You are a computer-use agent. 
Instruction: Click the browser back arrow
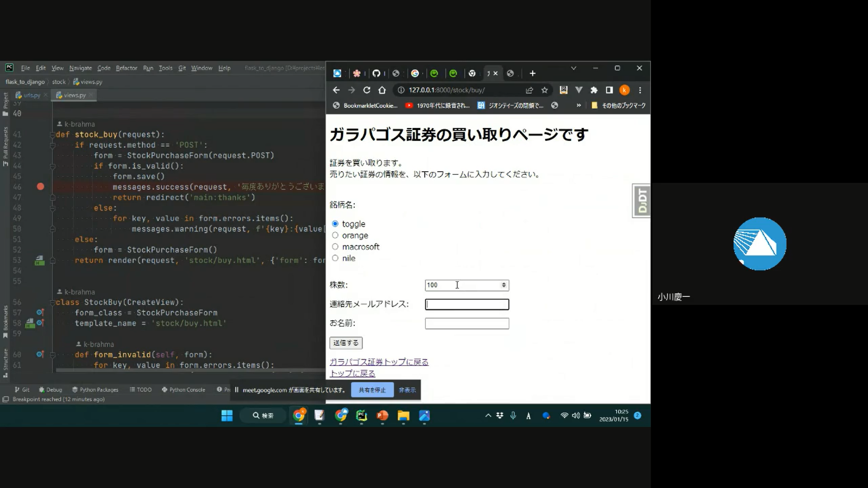click(x=336, y=90)
